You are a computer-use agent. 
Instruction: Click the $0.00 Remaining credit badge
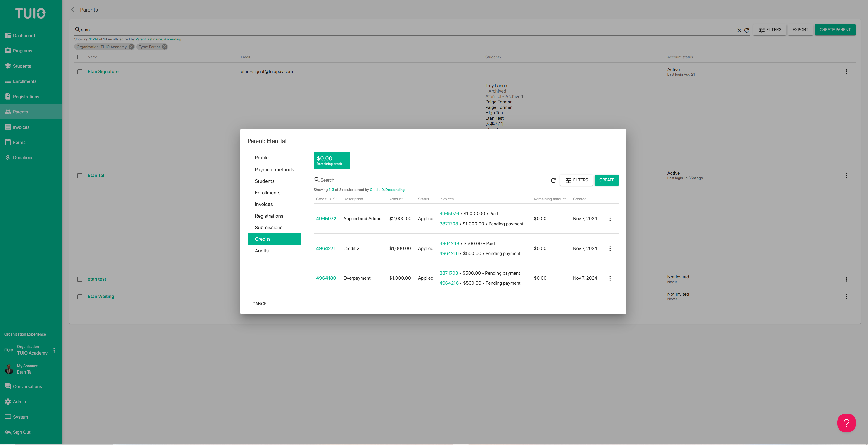coord(332,160)
